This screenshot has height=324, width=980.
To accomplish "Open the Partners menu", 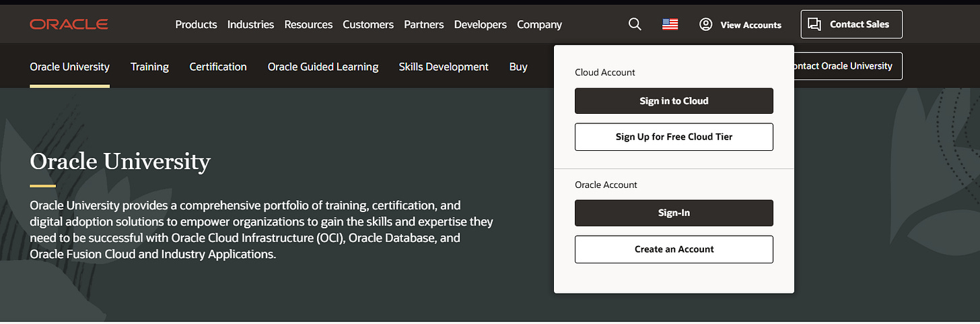I will (x=424, y=24).
